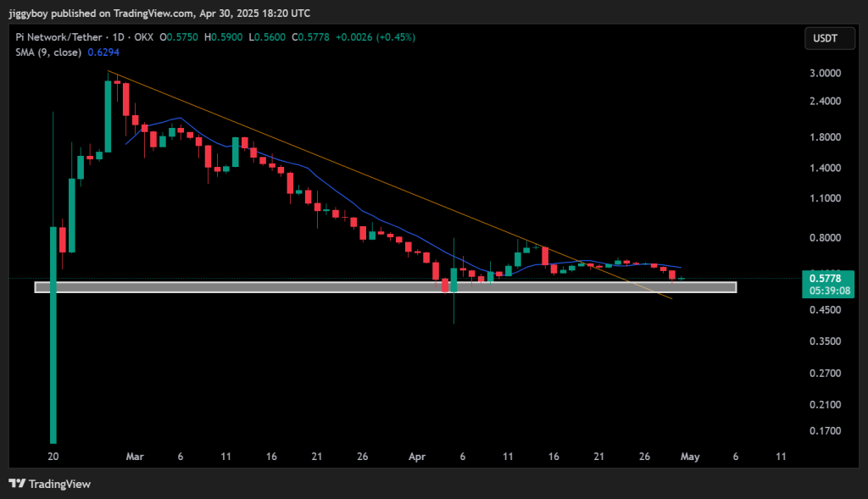Click the Mar date axis label
868x499 pixels.
(135, 457)
